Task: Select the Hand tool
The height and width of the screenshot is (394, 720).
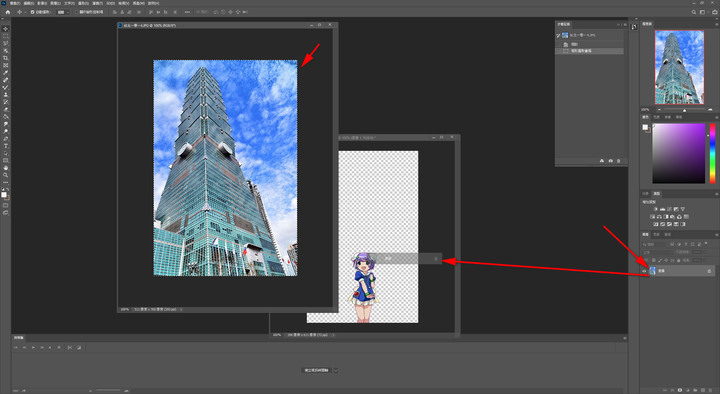Action: pos(6,168)
